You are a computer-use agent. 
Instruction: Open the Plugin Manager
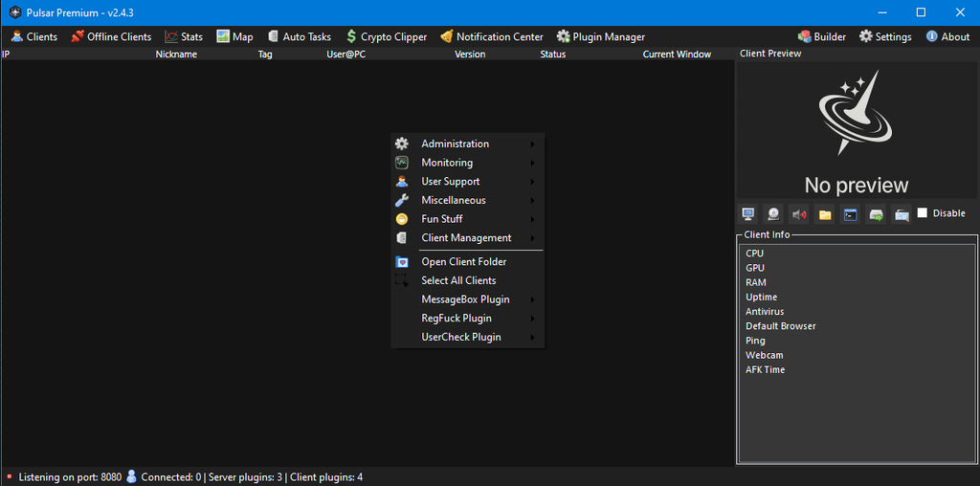tap(601, 37)
